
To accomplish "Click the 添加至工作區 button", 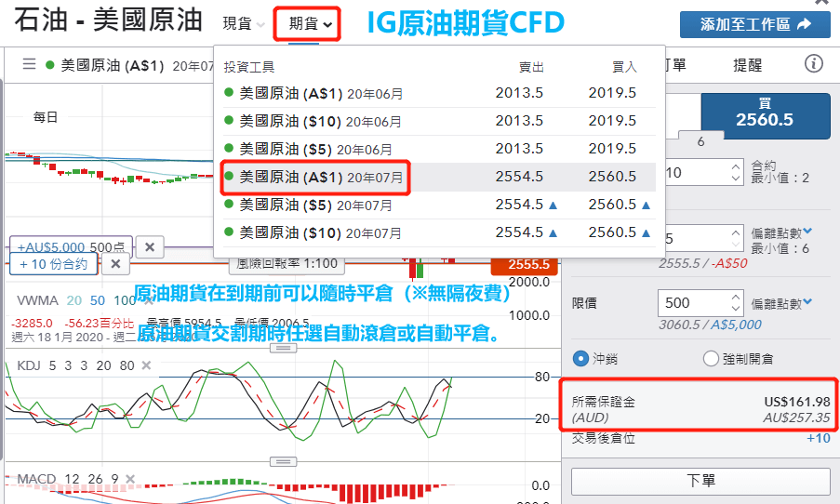I will [754, 24].
